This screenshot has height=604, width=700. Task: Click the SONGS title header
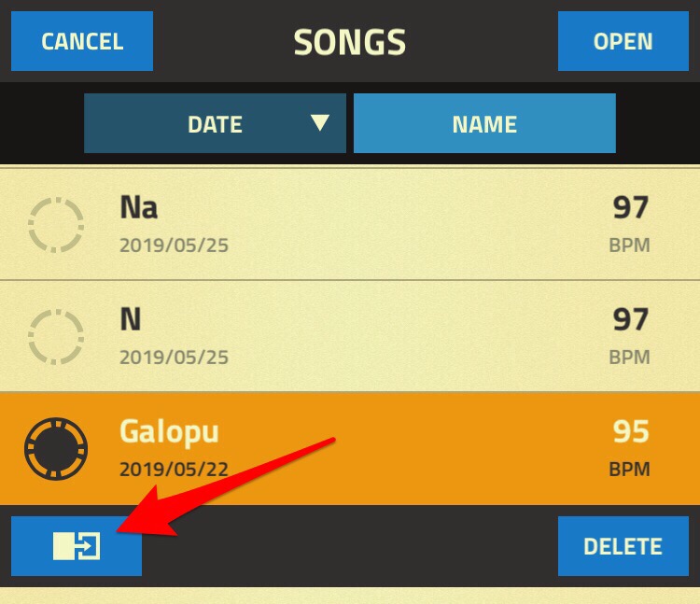tap(350, 42)
